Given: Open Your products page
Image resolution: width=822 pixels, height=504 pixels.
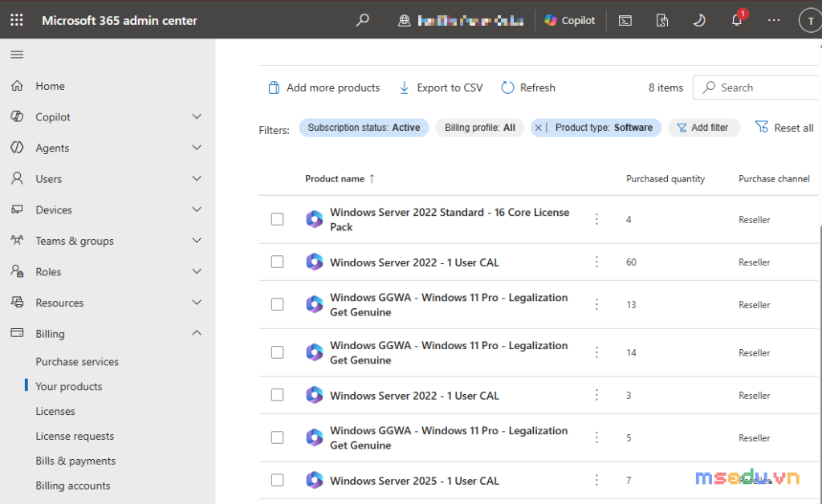Looking at the screenshot, I should (69, 387).
